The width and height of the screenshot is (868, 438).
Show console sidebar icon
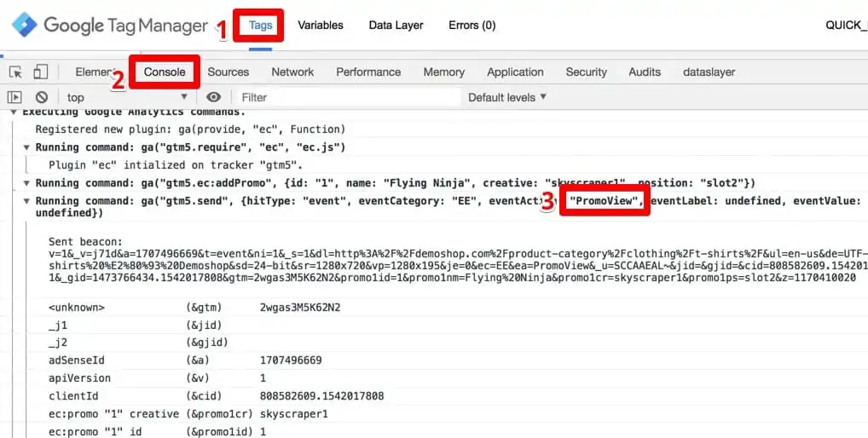(14, 97)
